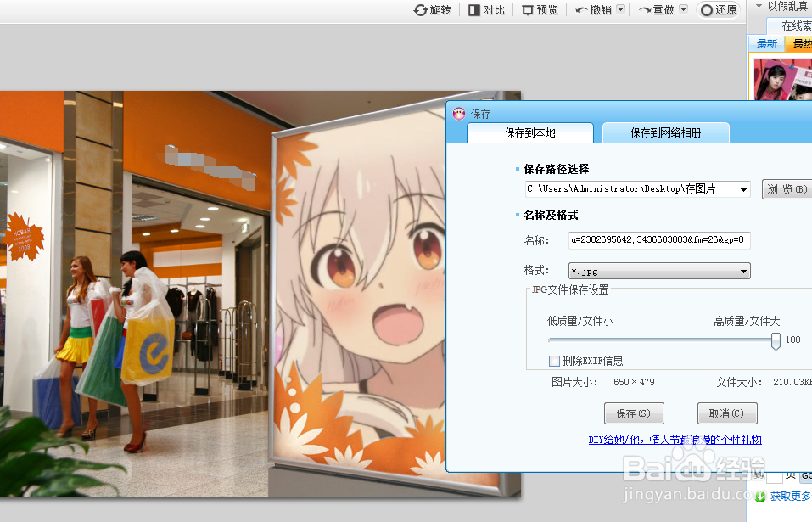Redo with the 重做 button

(657, 10)
